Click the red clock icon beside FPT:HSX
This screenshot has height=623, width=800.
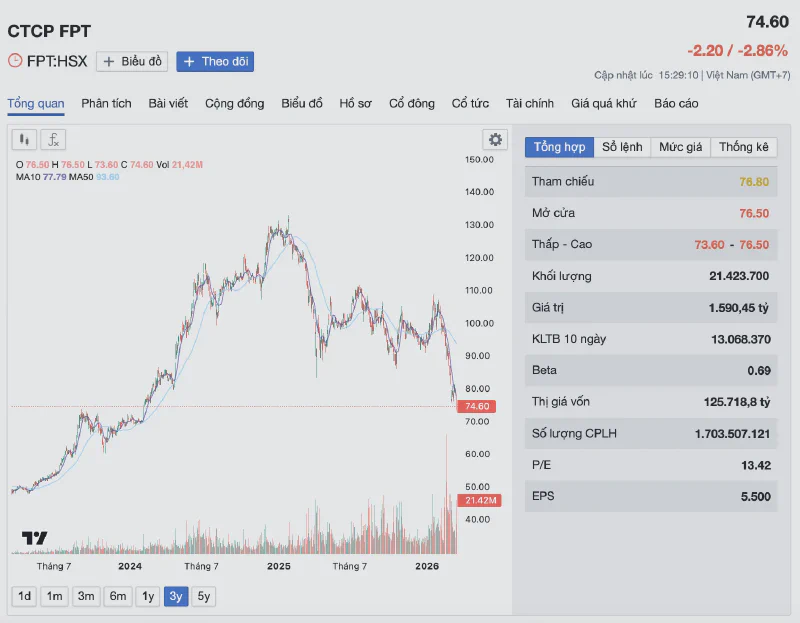[15, 61]
